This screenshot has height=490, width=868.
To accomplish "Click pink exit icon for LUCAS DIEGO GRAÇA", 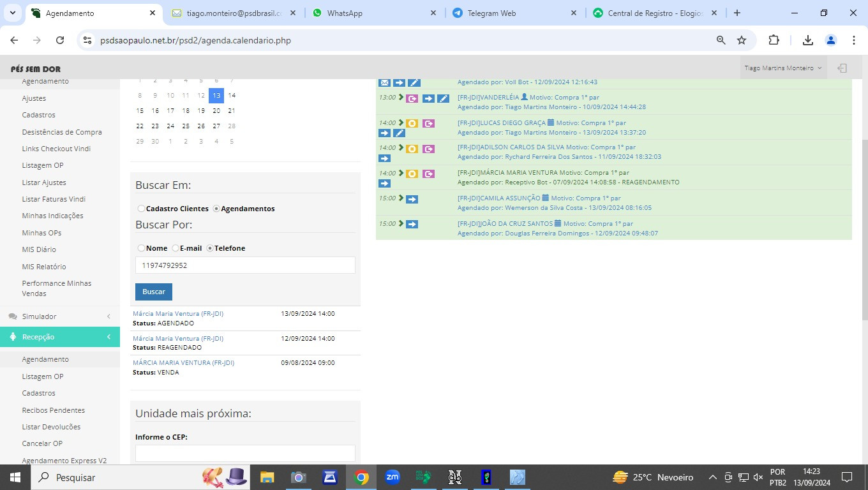I will click(428, 123).
